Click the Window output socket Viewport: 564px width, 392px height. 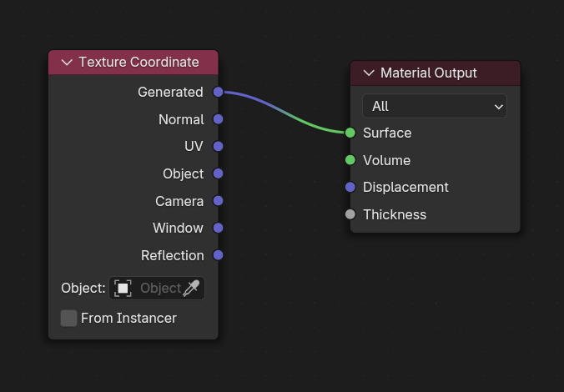click(218, 228)
